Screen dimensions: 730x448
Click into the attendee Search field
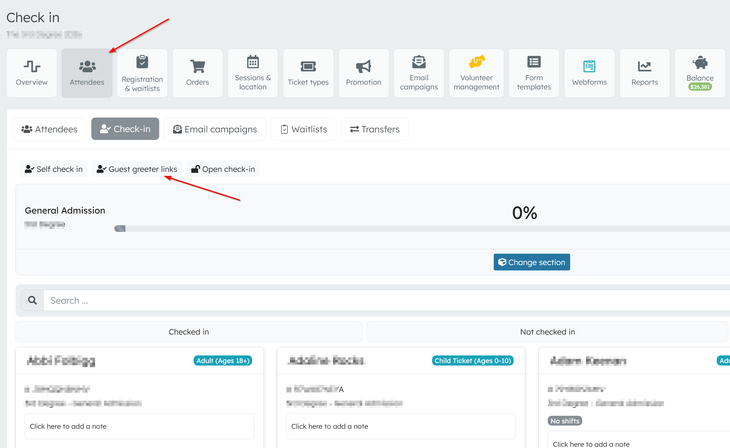pos(386,300)
